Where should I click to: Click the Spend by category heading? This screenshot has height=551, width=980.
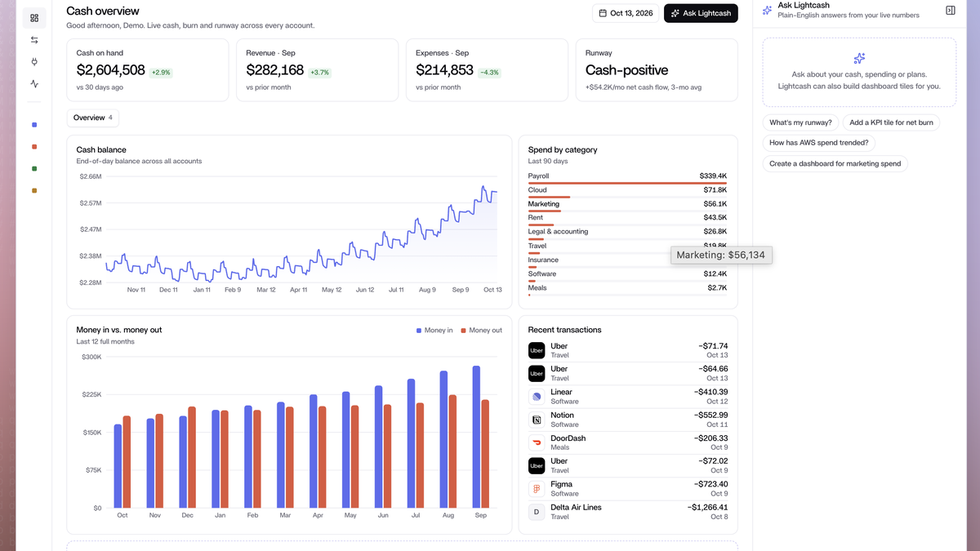[x=563, y=149]
